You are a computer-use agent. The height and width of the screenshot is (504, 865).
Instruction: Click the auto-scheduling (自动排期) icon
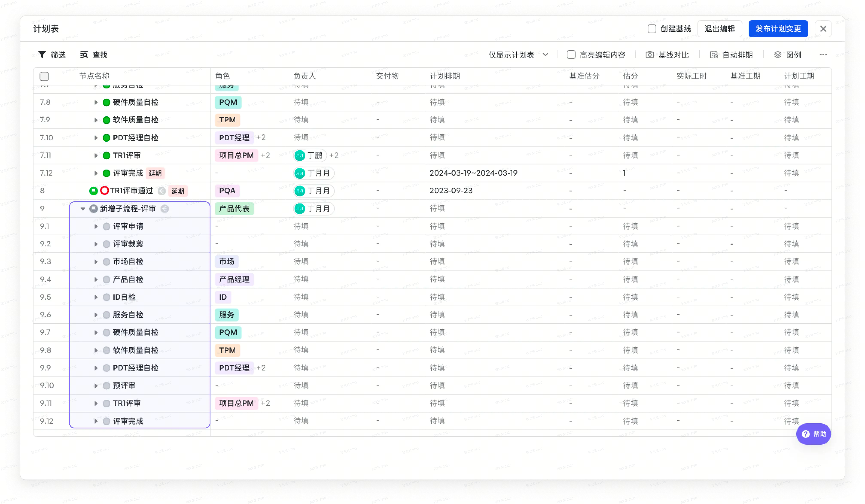tap(714, 55)
